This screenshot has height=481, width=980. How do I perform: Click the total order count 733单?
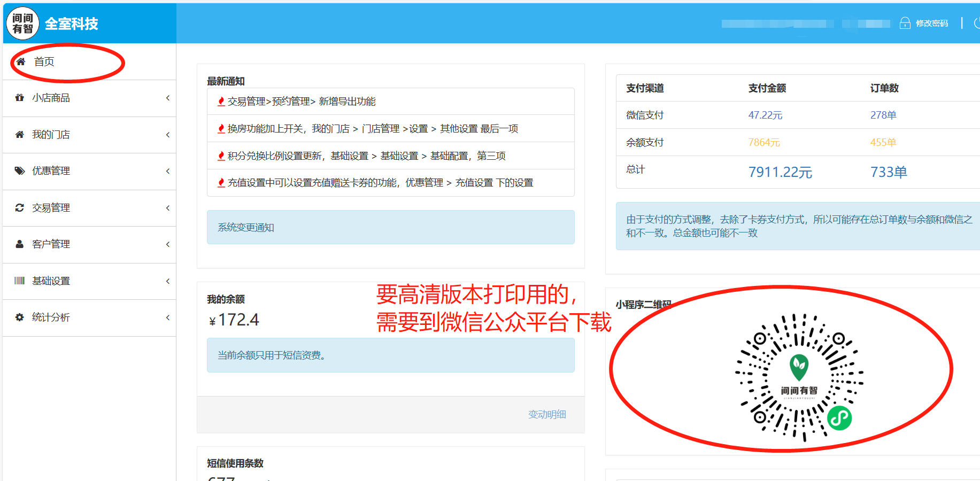(x=889, y=172)
